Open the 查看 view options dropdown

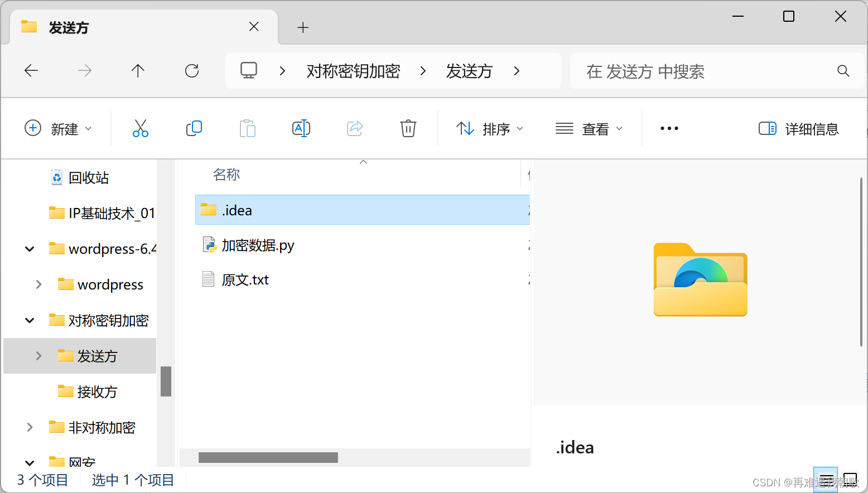(590, 128)
